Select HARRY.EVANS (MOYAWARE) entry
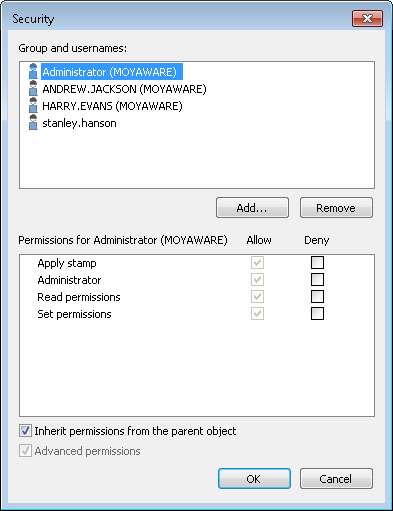Viewport: 393px width, 511px height. (x=112, y=106)
